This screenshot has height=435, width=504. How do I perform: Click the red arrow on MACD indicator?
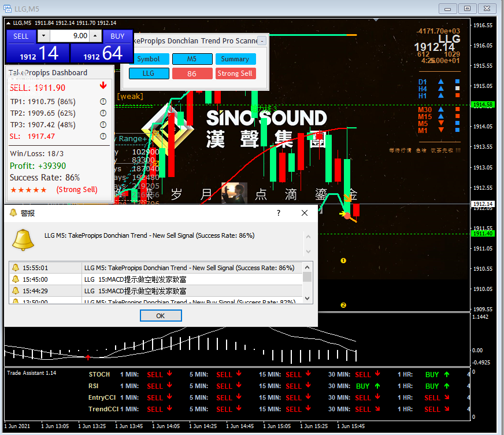pyautogui.click(x=88, y=357)
